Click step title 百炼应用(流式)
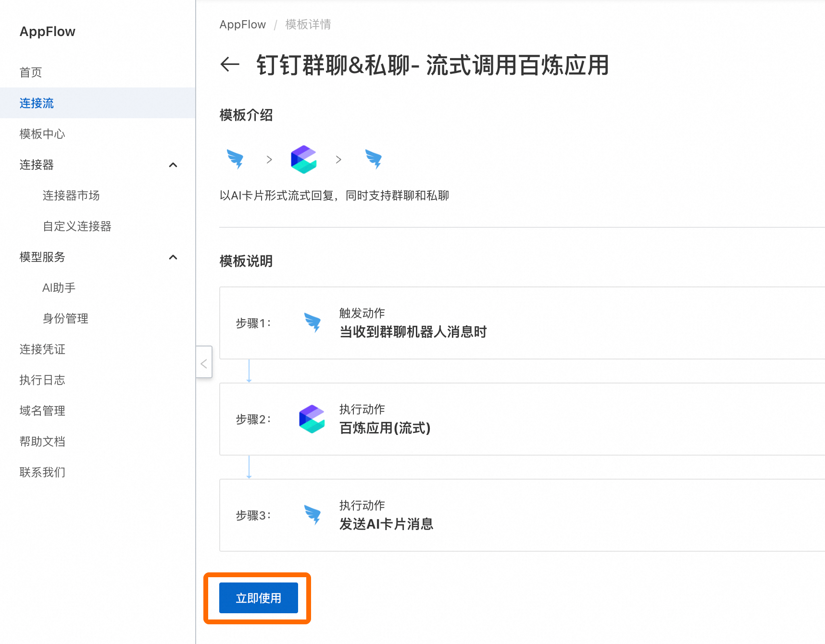Viewport: 825px width, 644px height. point(385,428)
